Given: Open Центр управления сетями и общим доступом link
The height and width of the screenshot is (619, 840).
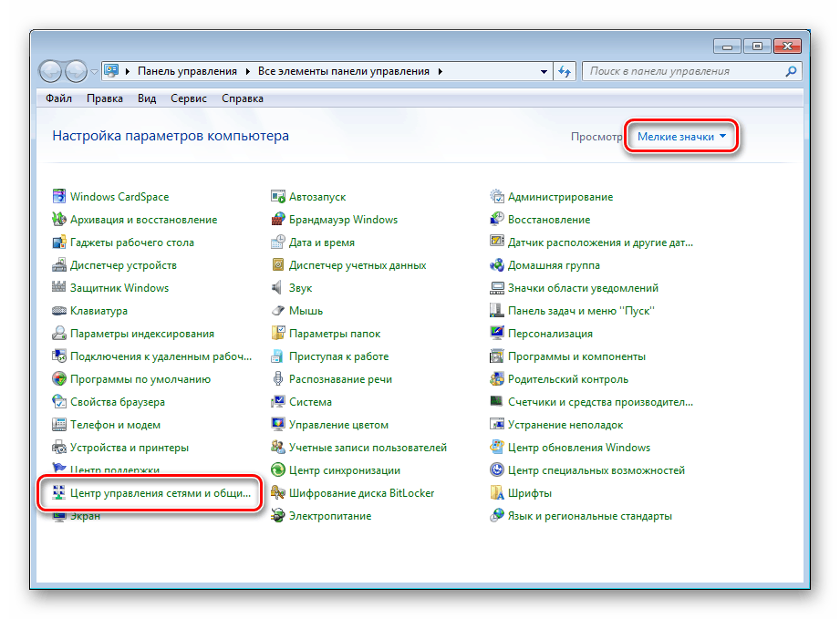Looking at the screenshot, I should pos(161,493).
